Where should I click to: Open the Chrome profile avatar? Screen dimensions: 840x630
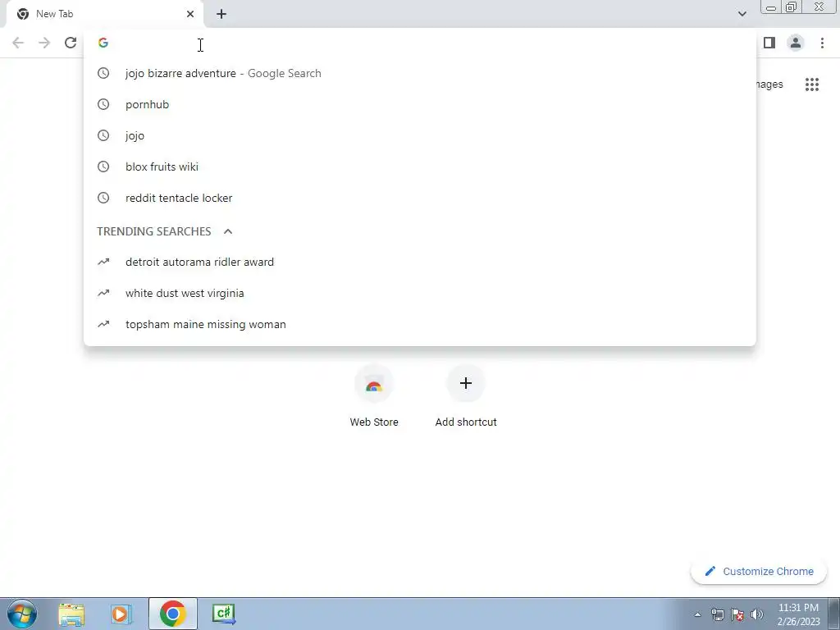tap(796, 43)
